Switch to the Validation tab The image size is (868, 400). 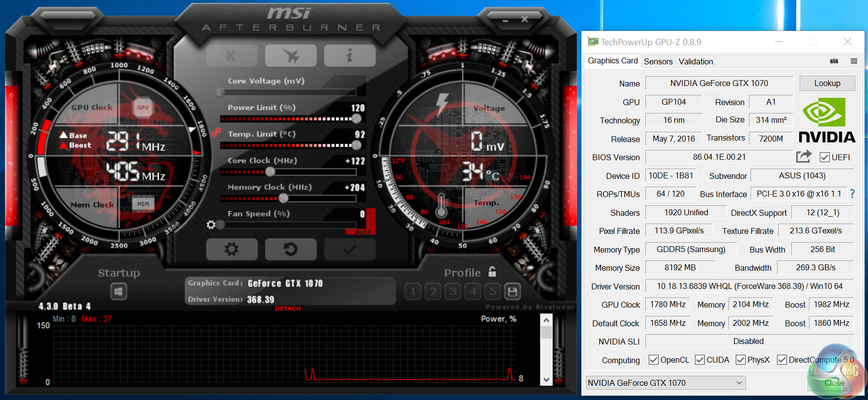[x=695, y=61]
